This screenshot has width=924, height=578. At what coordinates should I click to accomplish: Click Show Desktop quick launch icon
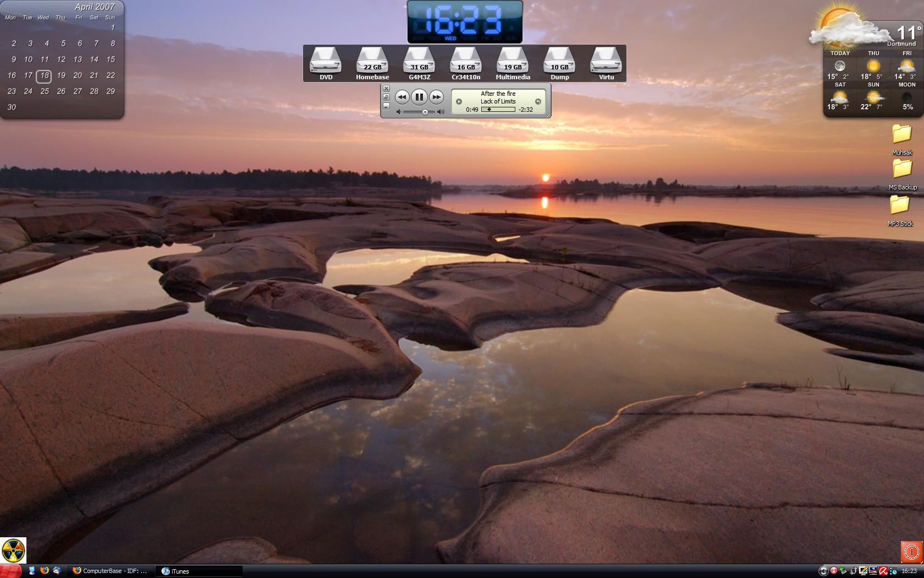pyautogui.click(x=32, y=571)
